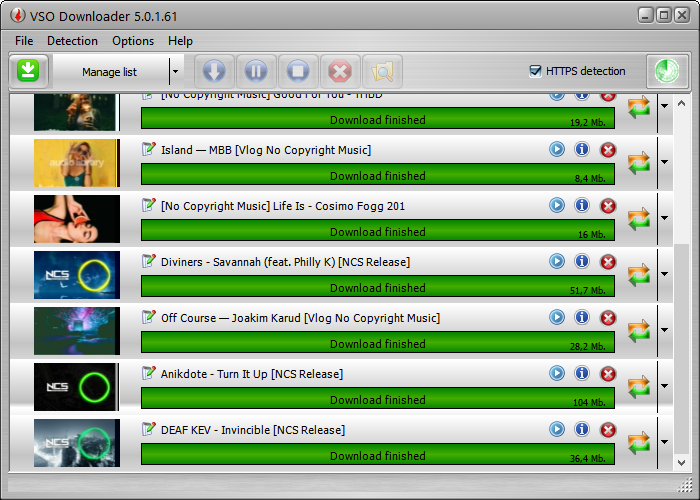Click the 8,4 Mb. finished progress bar
This screenshot has height=500, width=700.
pos(378,174)
